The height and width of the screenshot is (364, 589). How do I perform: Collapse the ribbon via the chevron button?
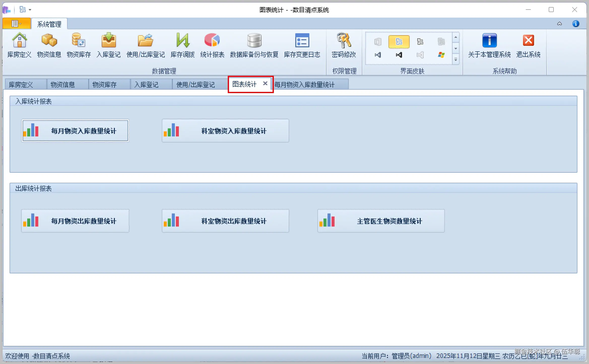(560, 23)
